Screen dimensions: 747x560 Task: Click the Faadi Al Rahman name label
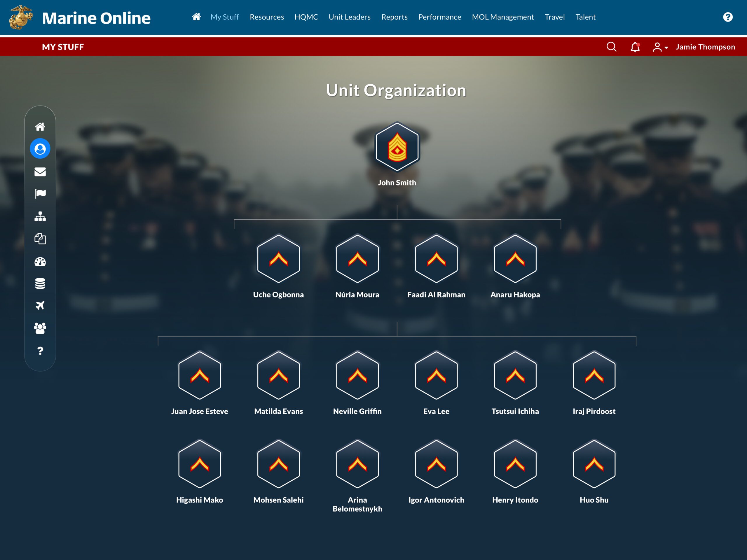tap(436, 295)
